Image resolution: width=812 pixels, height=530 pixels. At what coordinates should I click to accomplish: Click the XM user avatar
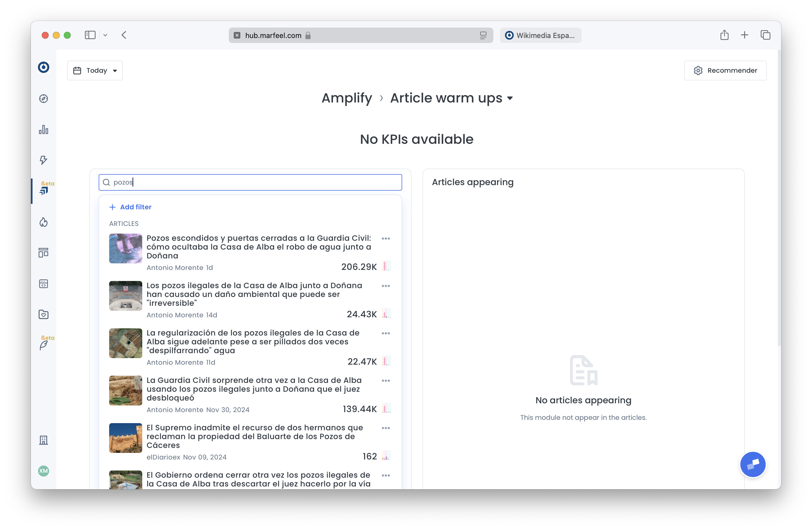[43, 471]
